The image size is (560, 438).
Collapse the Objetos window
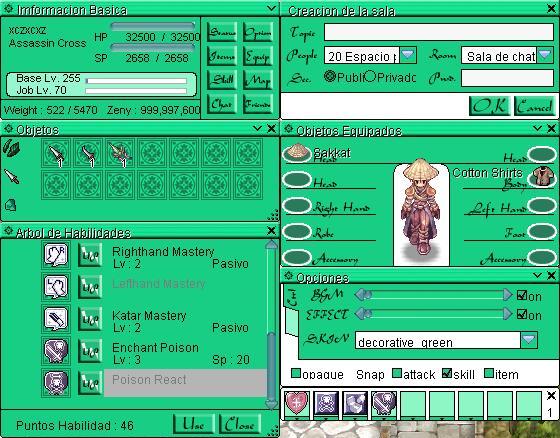tap(258, 128)
